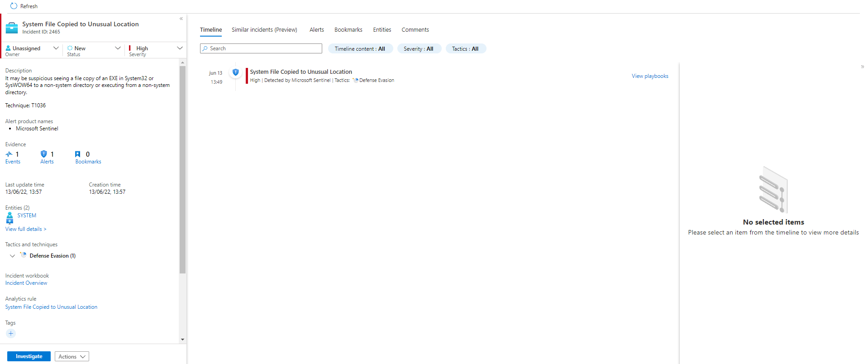Click the timeline alert shield marker
The width and height of the screenshot is (868, 364).
(235, 72)
